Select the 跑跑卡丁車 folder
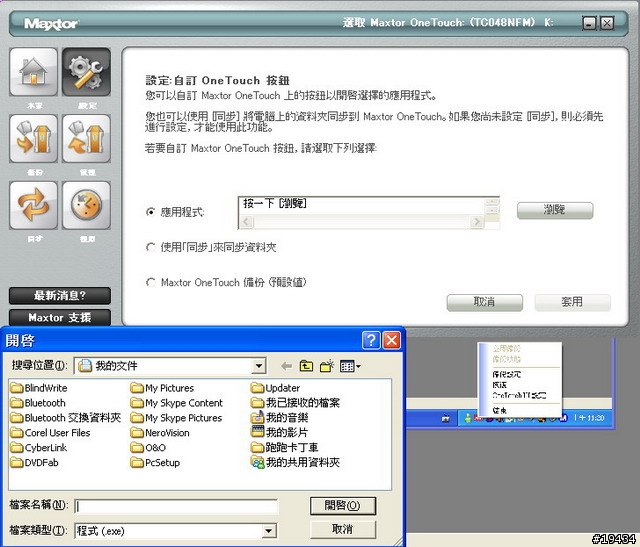This screenshot has width=640, height=547. [285, 448]
